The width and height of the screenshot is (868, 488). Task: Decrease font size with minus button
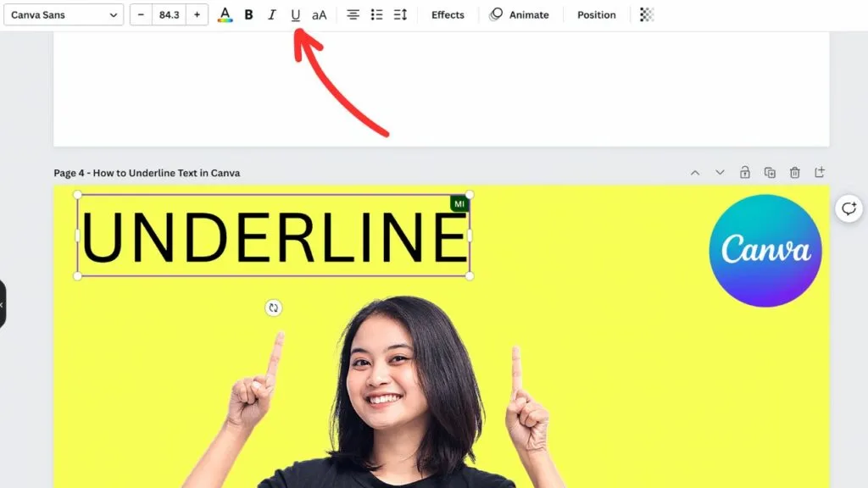[142, 15]
